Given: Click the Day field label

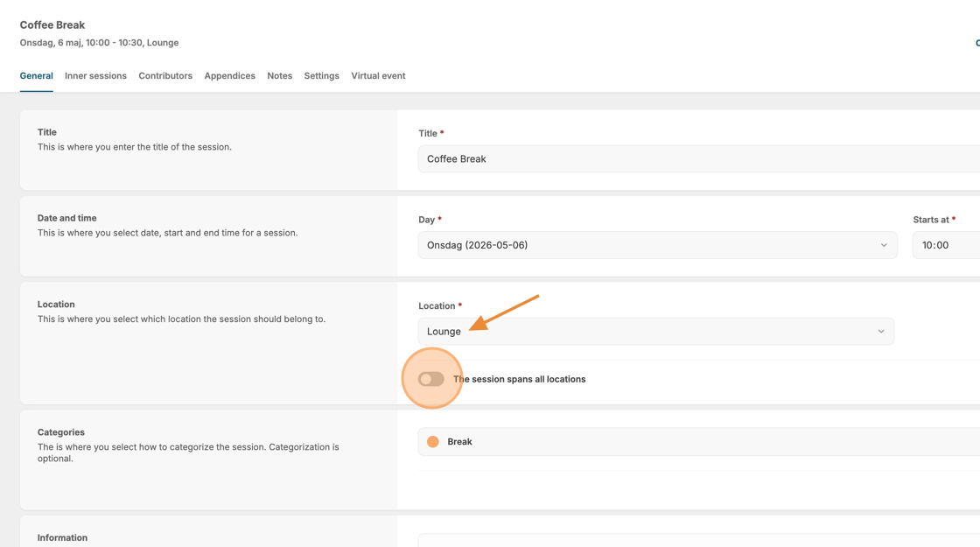Looking at the screenshot, I should [427, 220].
